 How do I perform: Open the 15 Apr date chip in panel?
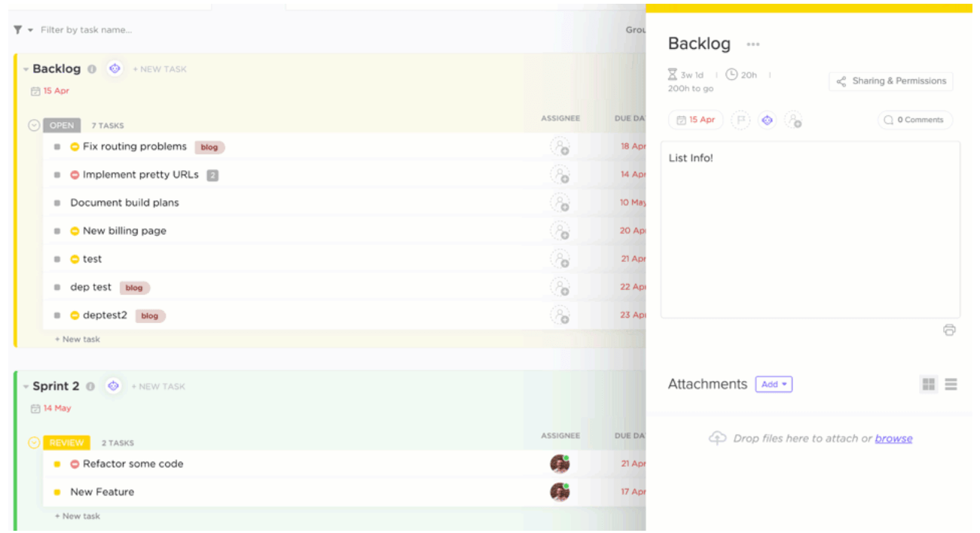tap(695, 120)
